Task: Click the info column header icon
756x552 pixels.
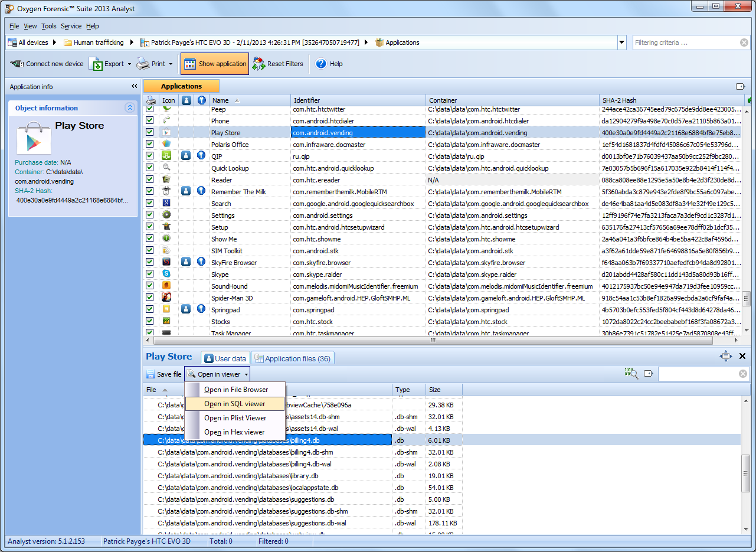Action: [x=201, y=100]
